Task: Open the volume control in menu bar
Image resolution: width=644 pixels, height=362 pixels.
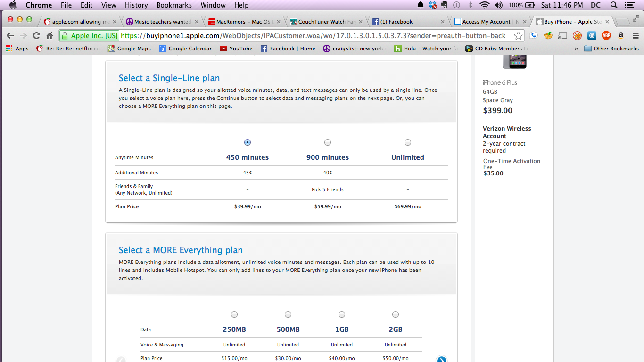Action: tap(498, 5)
